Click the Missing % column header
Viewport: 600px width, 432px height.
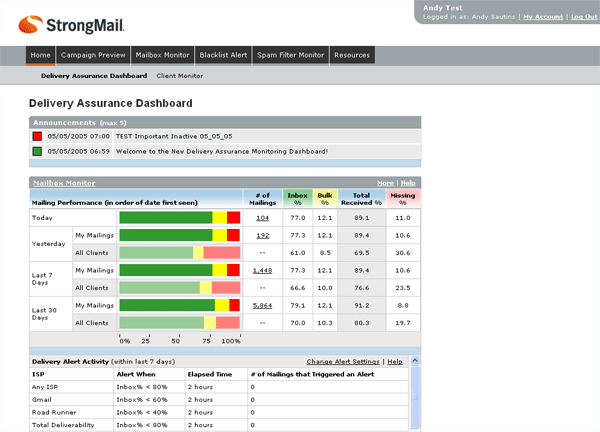pyautogui.click(x=403, y=199)
